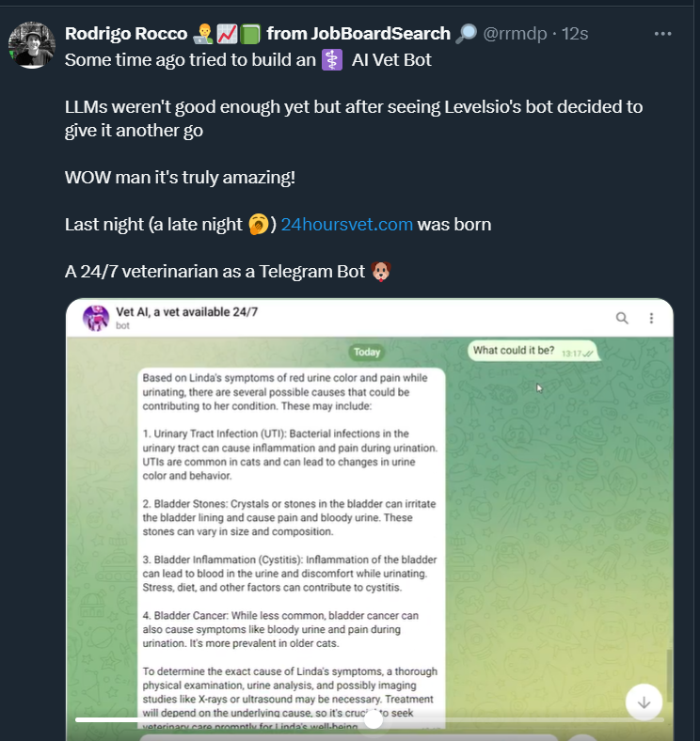Click the search icon in Telegram header
The image size is (700, 741).
pos(622,318)
